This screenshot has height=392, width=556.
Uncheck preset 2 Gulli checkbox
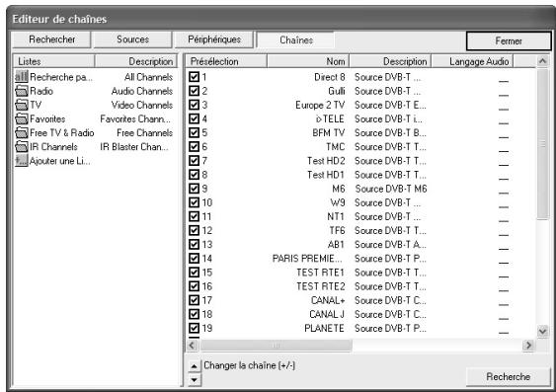[x=194, y=91]
